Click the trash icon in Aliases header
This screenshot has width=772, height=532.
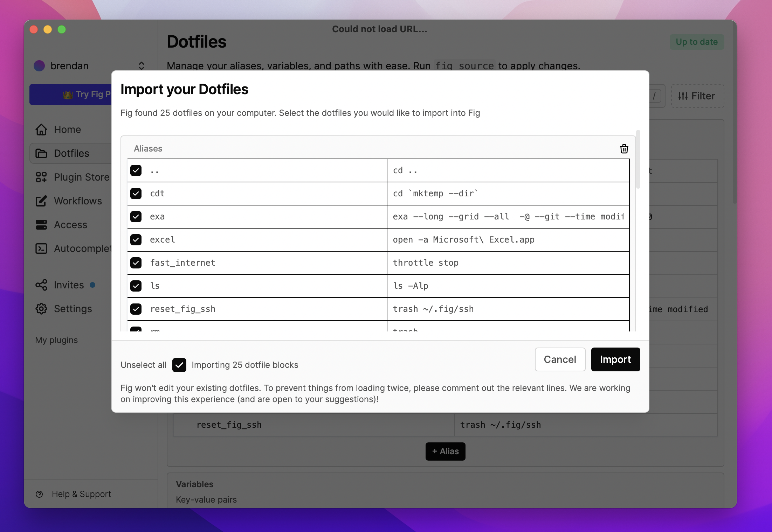pos(624,149)
